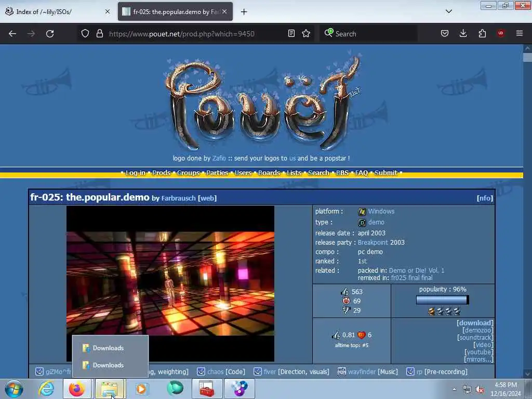The image size is (532, 399).
Task: Open the Windows platform link
Action: [381, 211]
